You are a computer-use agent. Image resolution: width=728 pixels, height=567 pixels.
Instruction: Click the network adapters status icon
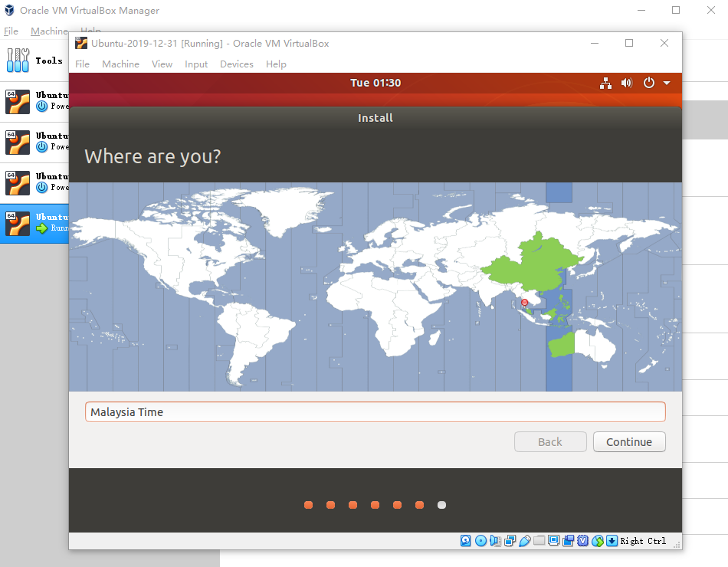[x=510, y=540]
